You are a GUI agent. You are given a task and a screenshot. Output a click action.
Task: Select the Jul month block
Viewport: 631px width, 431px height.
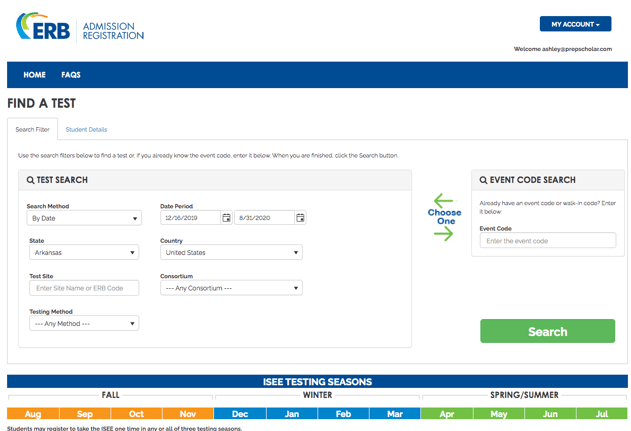(x=602, y=414)
